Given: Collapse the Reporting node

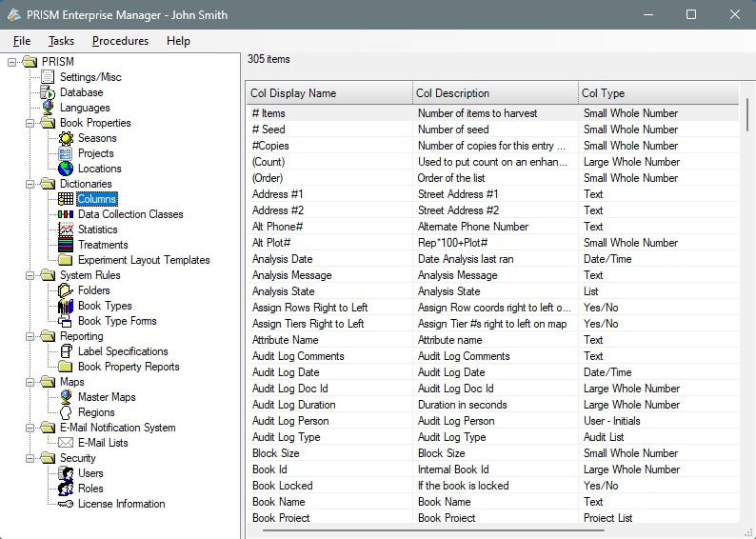Looking at the screenshot, I should [x=30, y=336].
